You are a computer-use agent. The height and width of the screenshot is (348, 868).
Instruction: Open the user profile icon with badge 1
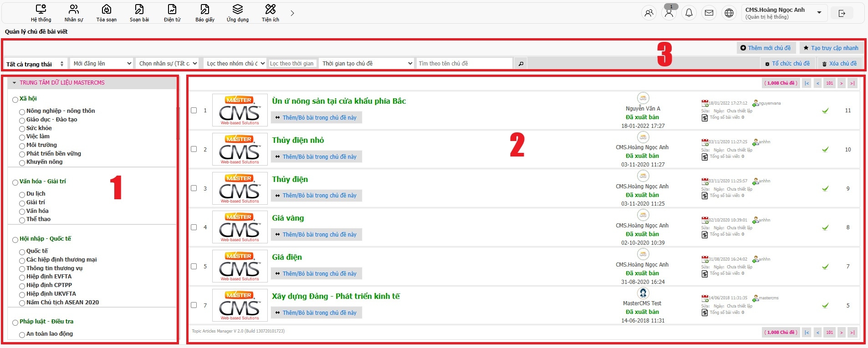[x=669, y=13]
